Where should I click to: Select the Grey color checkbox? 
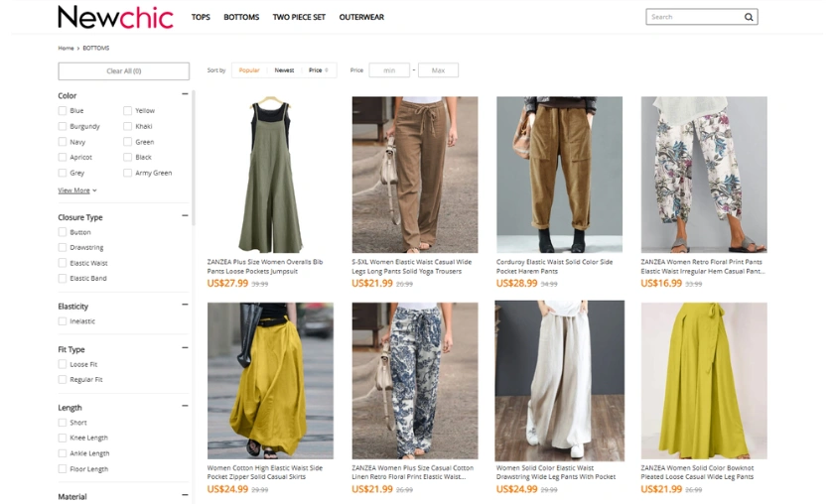tap(63, 173)
